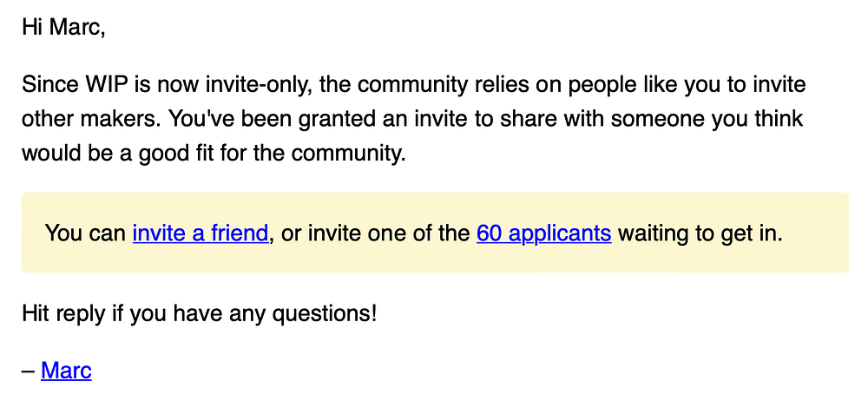This screenshot has width=868, height=414.
Task: Click the dash before the Marc signature
Action: [x=29, y=371]
